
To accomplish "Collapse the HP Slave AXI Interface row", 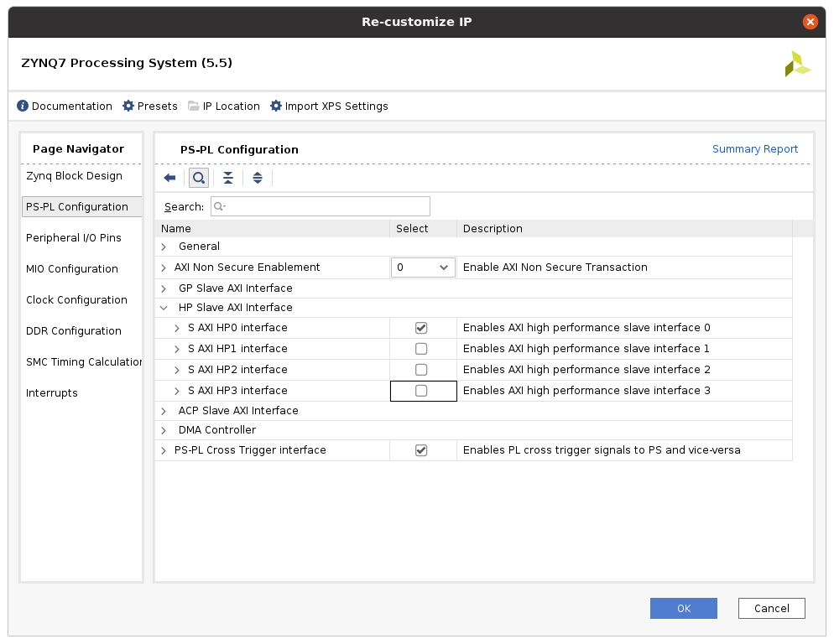I will pos(164,308).
